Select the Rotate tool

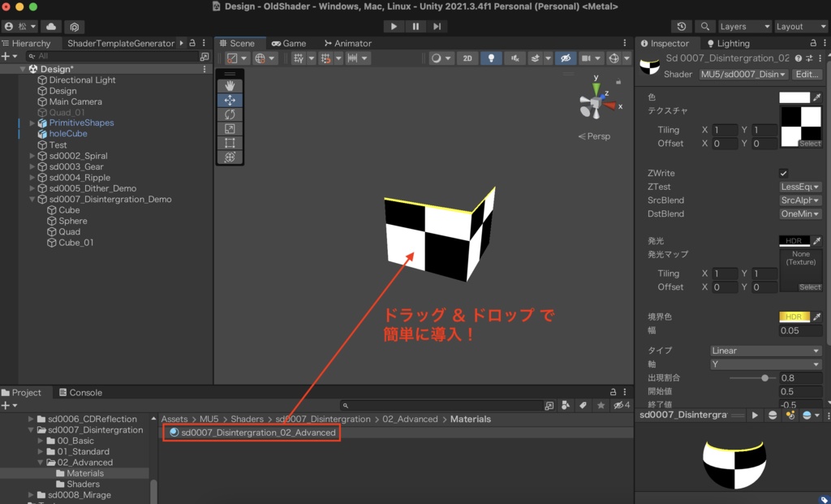(x=230, y=114)
